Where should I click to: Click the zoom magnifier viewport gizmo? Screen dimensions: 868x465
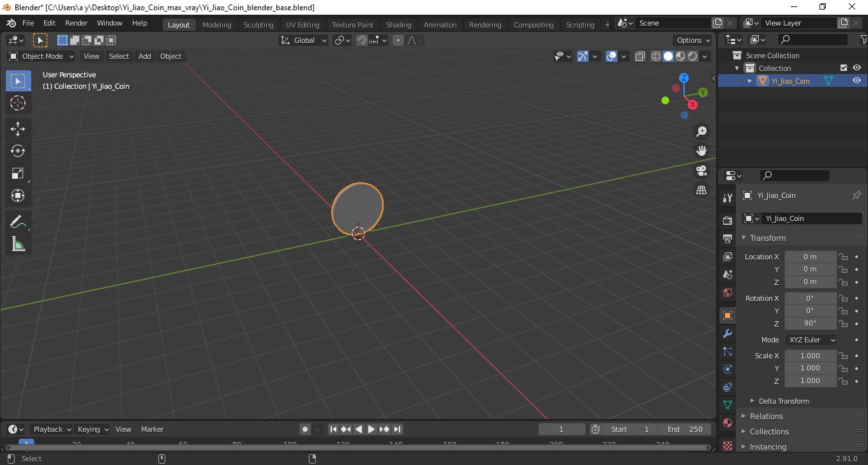(701, 132)
